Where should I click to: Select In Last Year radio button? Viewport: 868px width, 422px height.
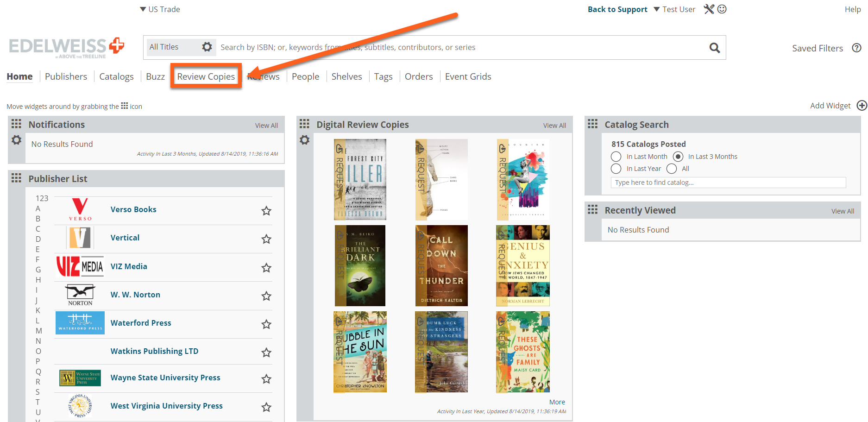coord(616,169)
